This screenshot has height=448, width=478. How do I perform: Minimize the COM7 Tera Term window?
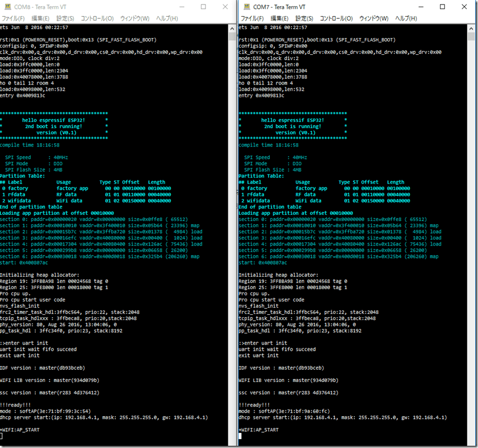(421, 7)
